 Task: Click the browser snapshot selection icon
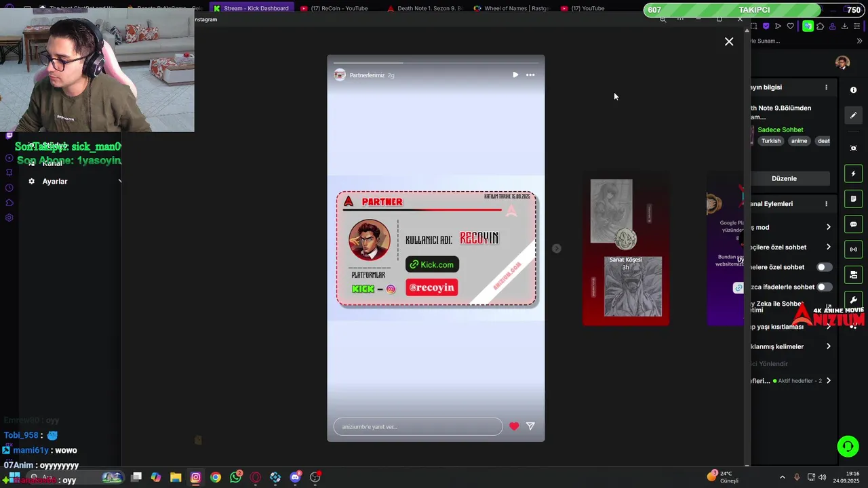point(753,26)
